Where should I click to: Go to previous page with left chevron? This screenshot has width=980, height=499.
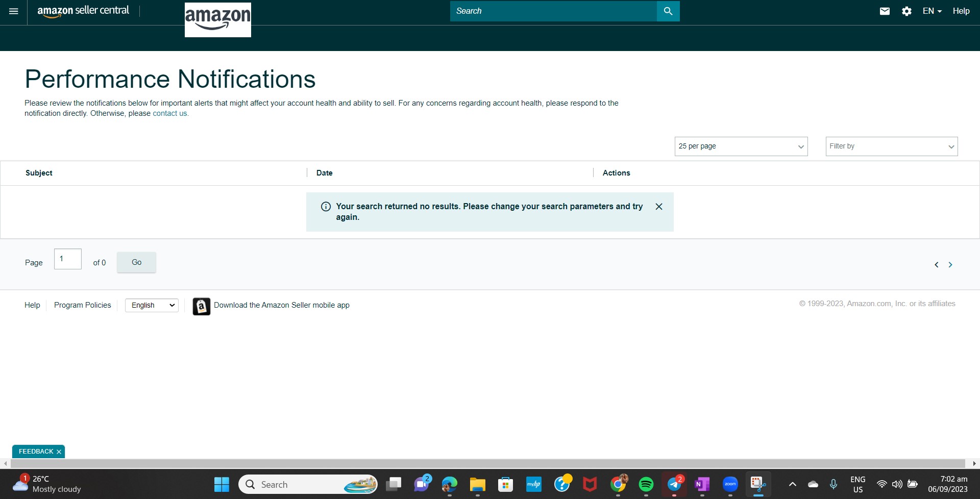[937, 264]
